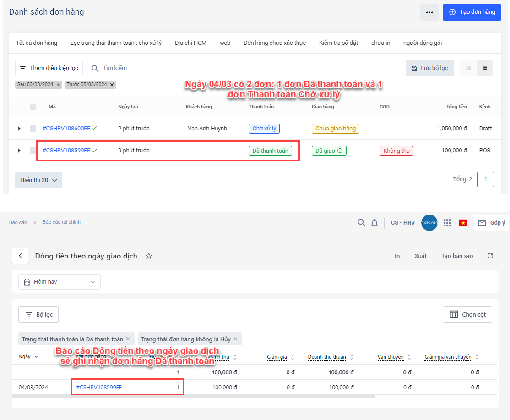Switch to the Địa chỉ HCM tab

[190, 43]
